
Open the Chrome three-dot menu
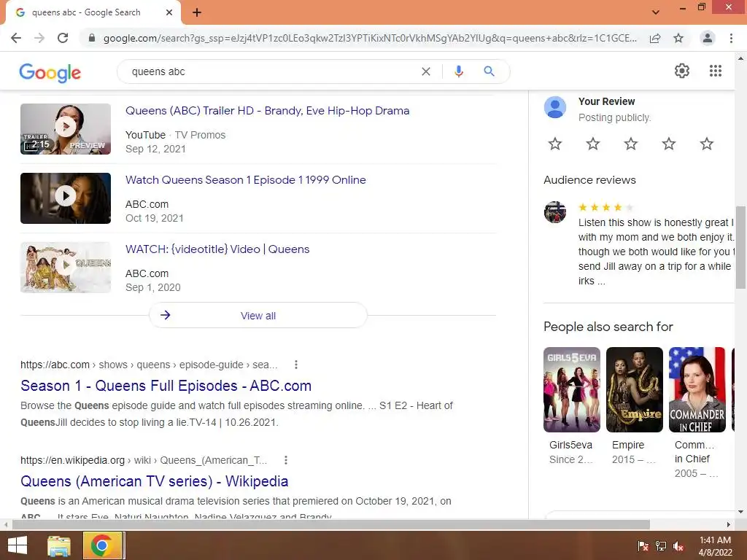[731, 38]
